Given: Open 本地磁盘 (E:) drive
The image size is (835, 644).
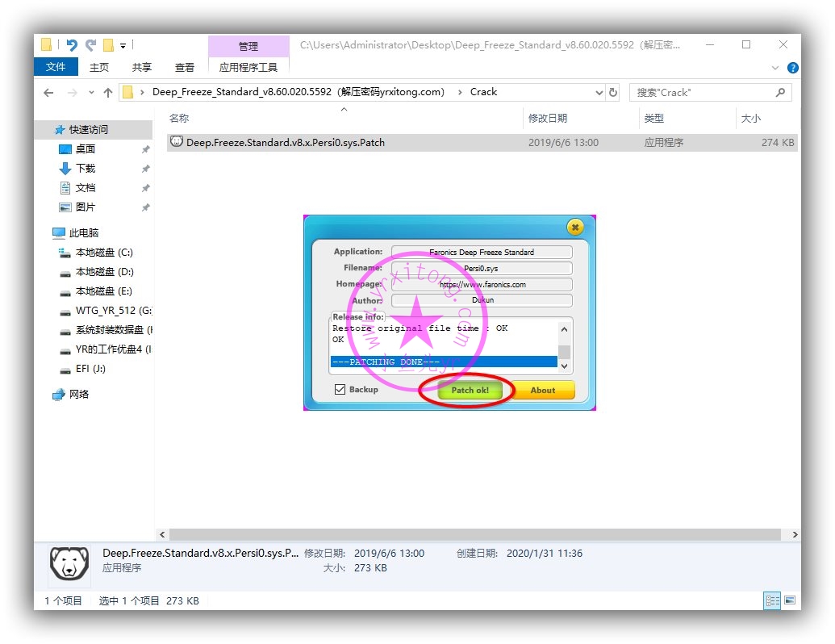Looking at the screenshot, I should pyautogui.click(x=104, y=291).
